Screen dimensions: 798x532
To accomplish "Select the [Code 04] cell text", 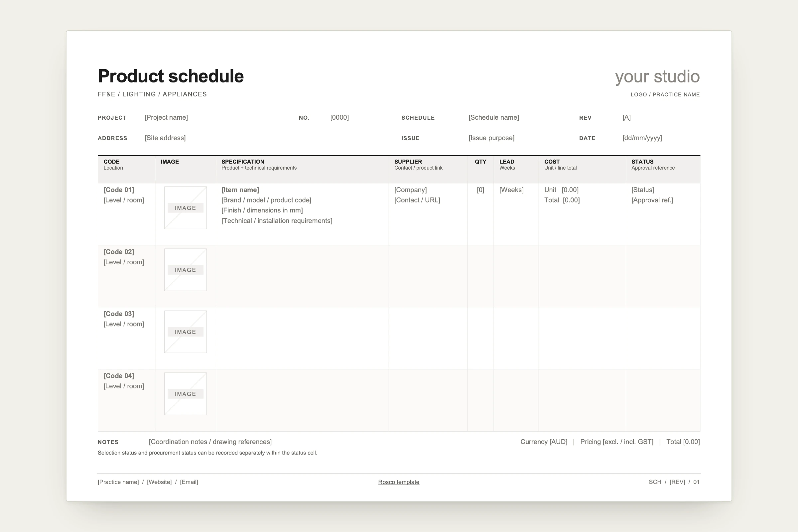I will (119, 376).
